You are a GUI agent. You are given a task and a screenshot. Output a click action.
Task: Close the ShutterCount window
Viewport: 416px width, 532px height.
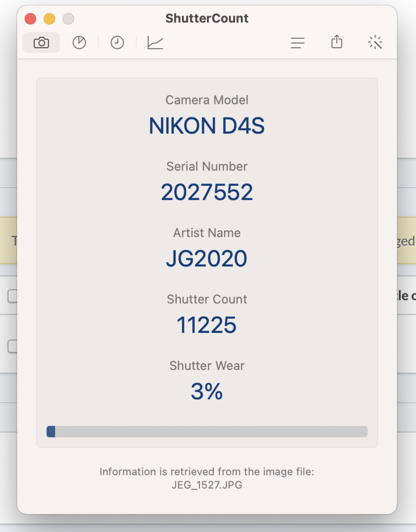(30, 18)
